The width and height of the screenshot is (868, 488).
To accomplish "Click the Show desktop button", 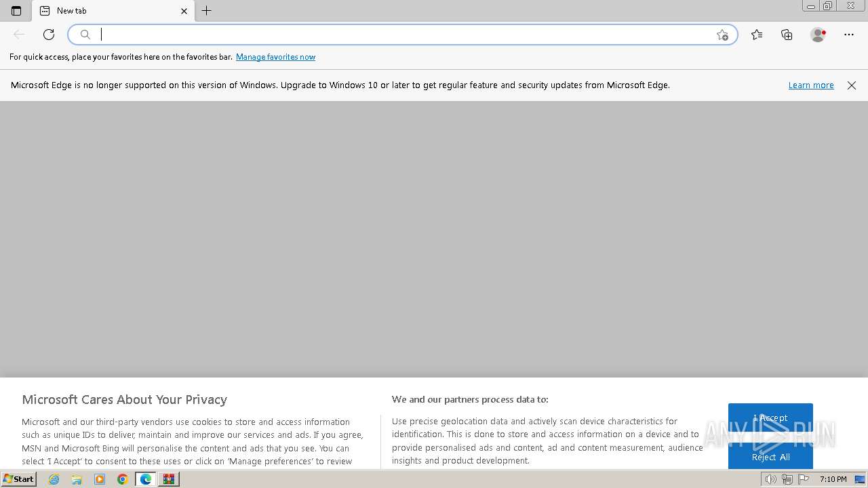I will 860,480.
